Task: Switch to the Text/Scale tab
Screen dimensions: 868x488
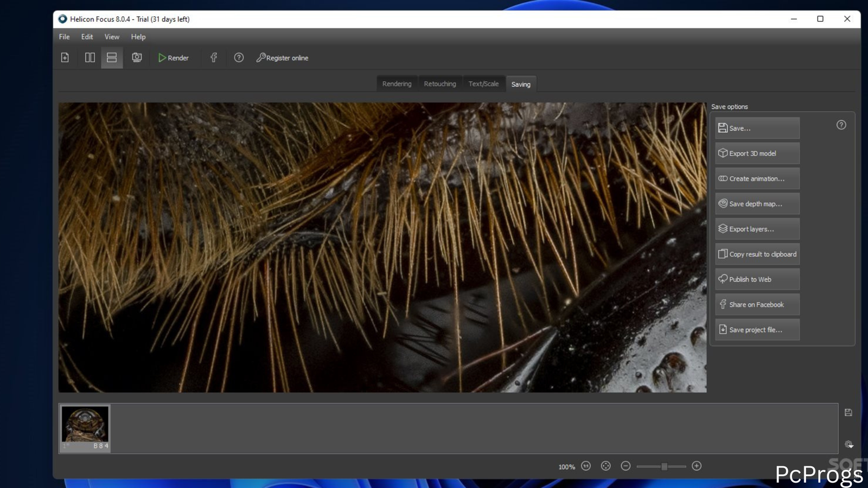Action: click(x=483, y=84)
